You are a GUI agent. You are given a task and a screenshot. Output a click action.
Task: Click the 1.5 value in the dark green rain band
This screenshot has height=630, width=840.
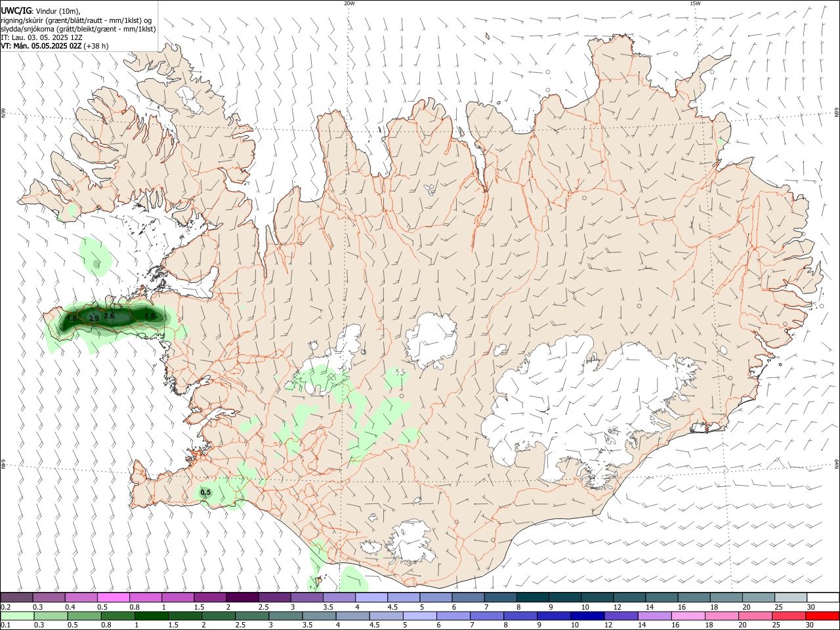tap(150, 316)
